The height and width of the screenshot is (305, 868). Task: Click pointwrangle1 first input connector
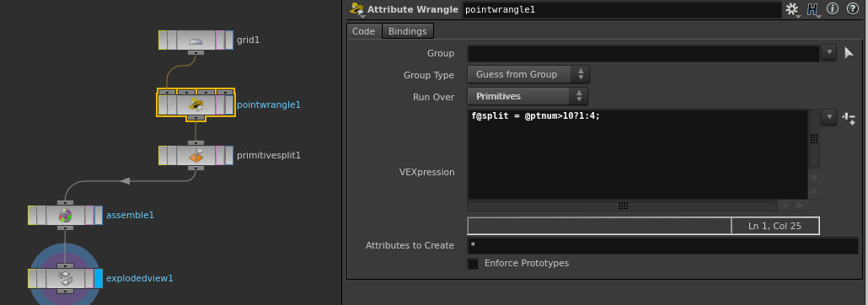point(167,92)
